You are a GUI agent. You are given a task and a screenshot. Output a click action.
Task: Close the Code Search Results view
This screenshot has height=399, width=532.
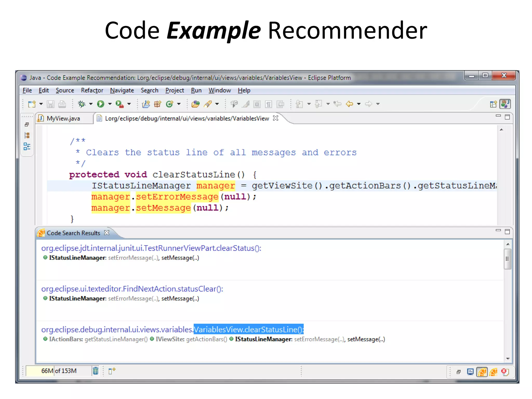pos(107,233)
